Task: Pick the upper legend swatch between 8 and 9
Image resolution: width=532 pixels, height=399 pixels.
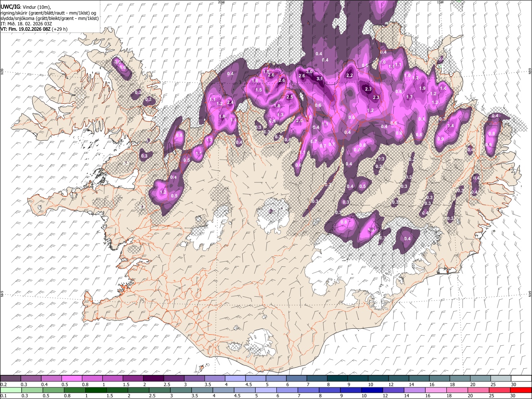Action: (x=337, y=378)
